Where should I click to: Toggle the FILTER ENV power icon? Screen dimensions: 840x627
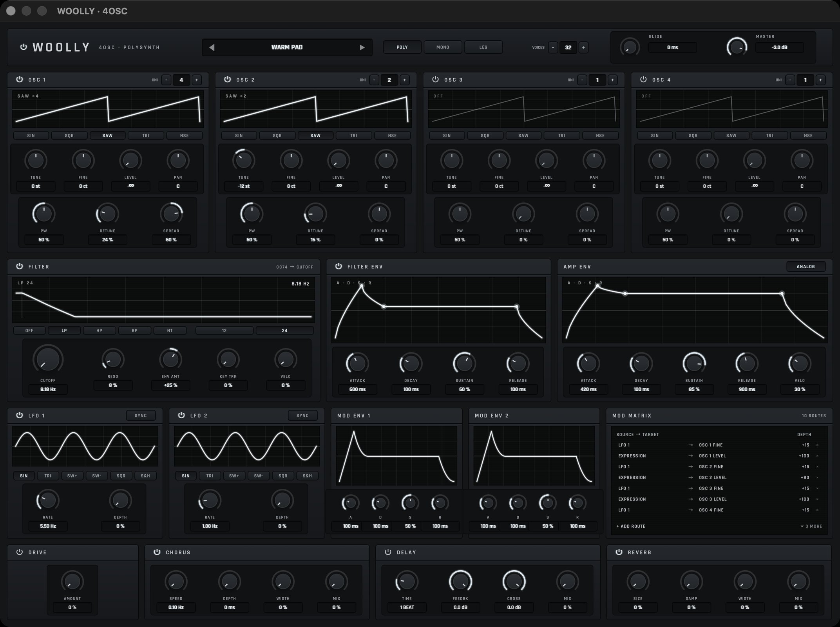click(339, 266)
